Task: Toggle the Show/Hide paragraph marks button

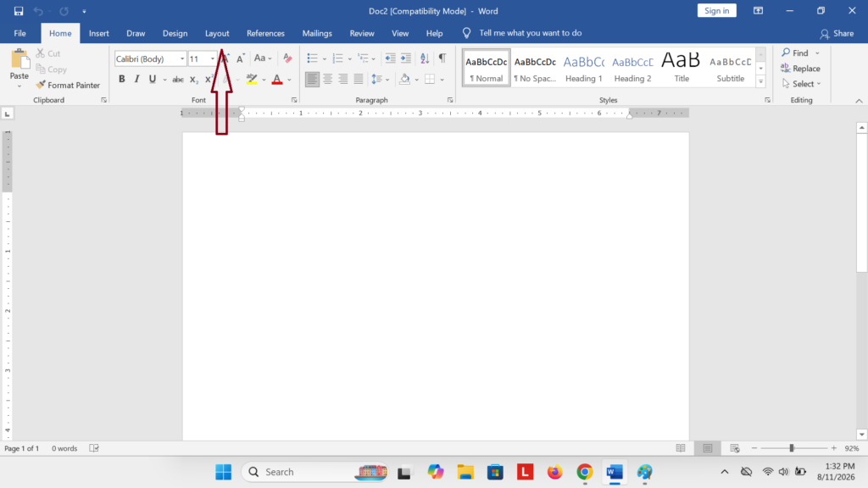Action: tap(442, 58)
